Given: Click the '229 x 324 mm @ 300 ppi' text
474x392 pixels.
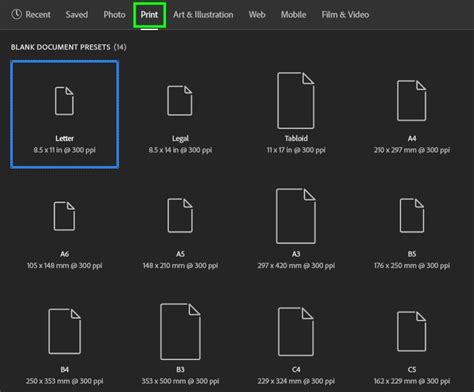Looking at the screenshot, I should pos(296,381).
